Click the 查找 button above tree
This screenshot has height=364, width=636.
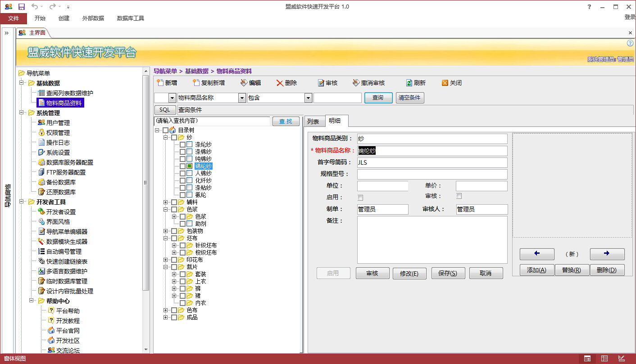pyautogui.click(x=286, y=121)
